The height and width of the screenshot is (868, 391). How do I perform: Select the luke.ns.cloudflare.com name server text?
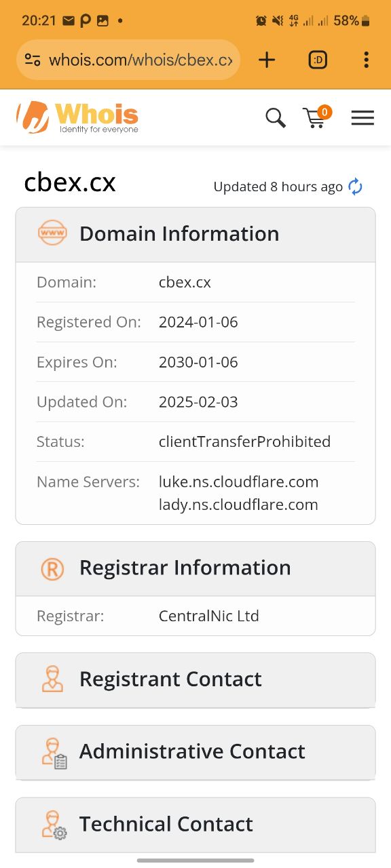tap(239, 482)
